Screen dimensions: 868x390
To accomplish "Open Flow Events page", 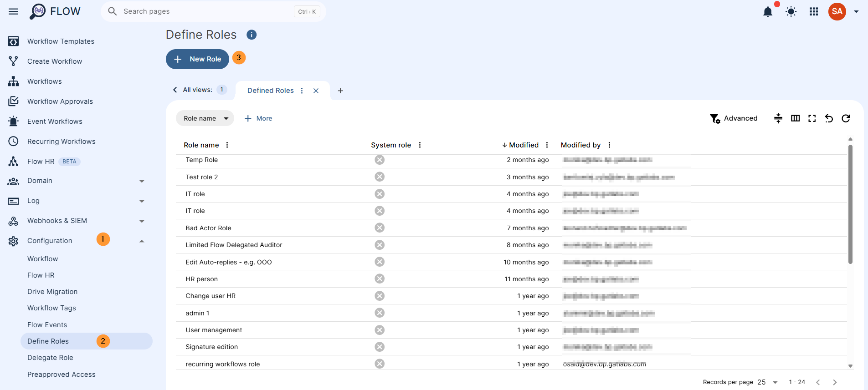I will click(47, 325).
